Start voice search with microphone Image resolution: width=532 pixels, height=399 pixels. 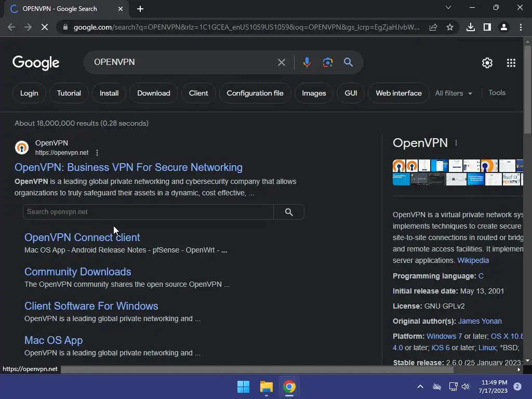307,62
